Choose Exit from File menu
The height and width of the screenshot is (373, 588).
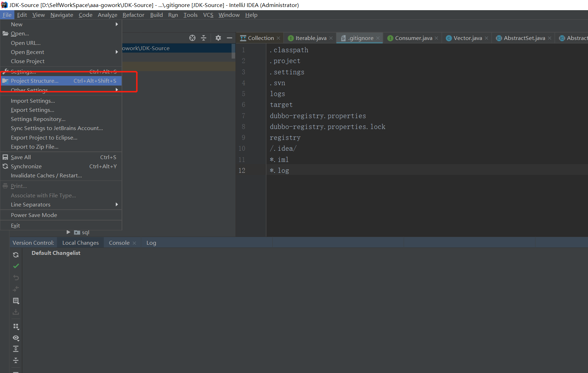[61, 225]
